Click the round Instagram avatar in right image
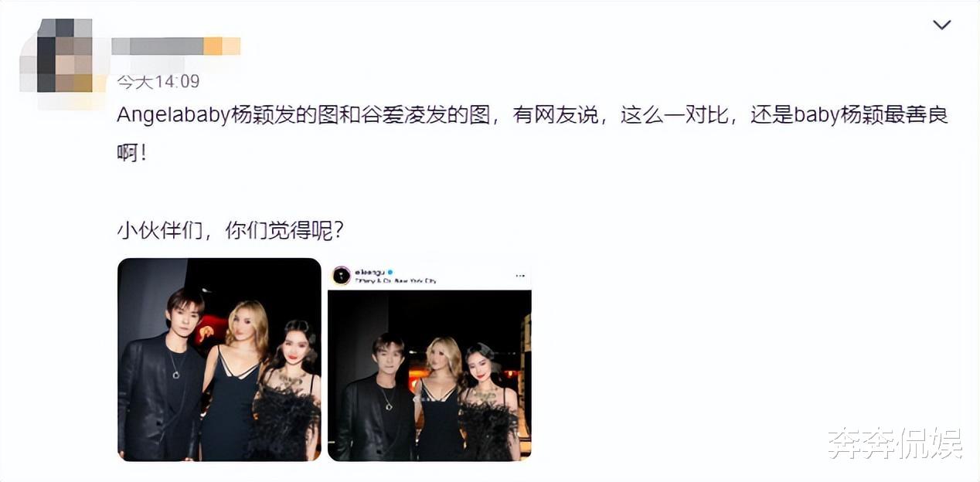Screen dimensions: 980x482 (x=342, y=275)
